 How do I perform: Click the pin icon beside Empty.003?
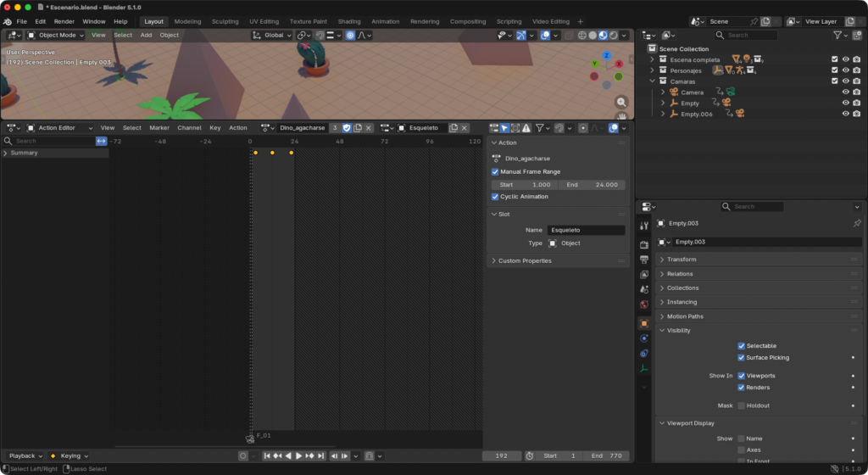856,223
